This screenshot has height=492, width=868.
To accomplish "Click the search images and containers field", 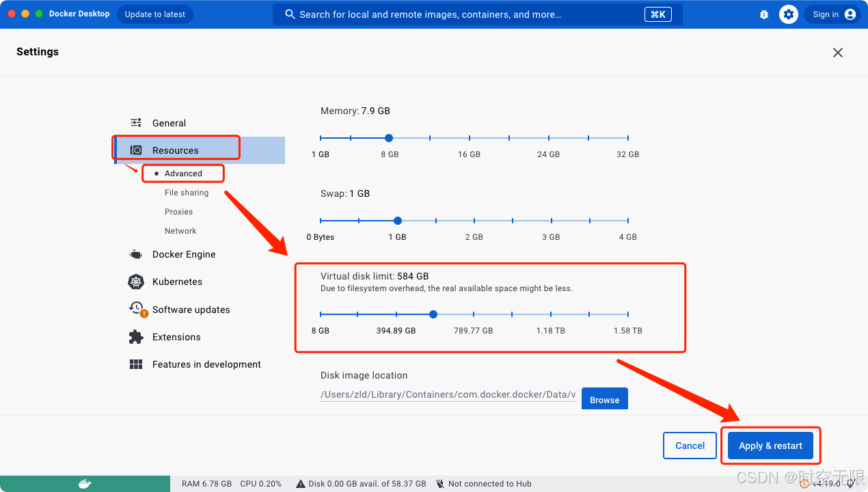I will tap(478, 14).
